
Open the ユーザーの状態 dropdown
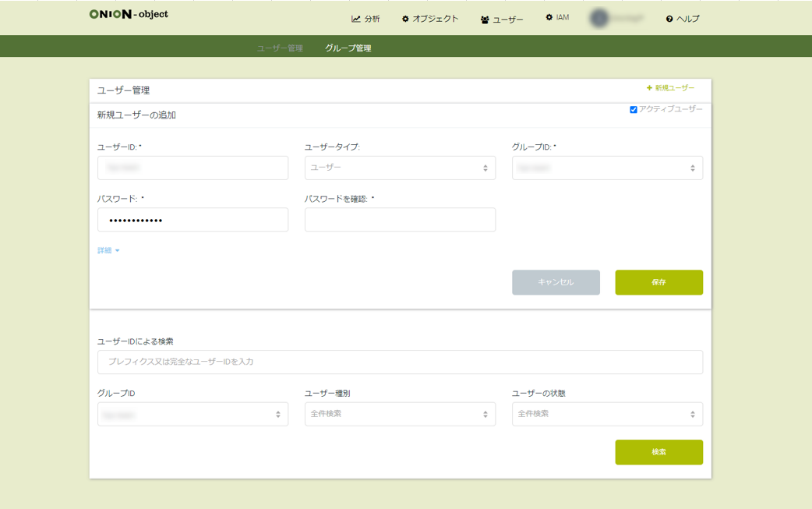(x=607, y=414)
